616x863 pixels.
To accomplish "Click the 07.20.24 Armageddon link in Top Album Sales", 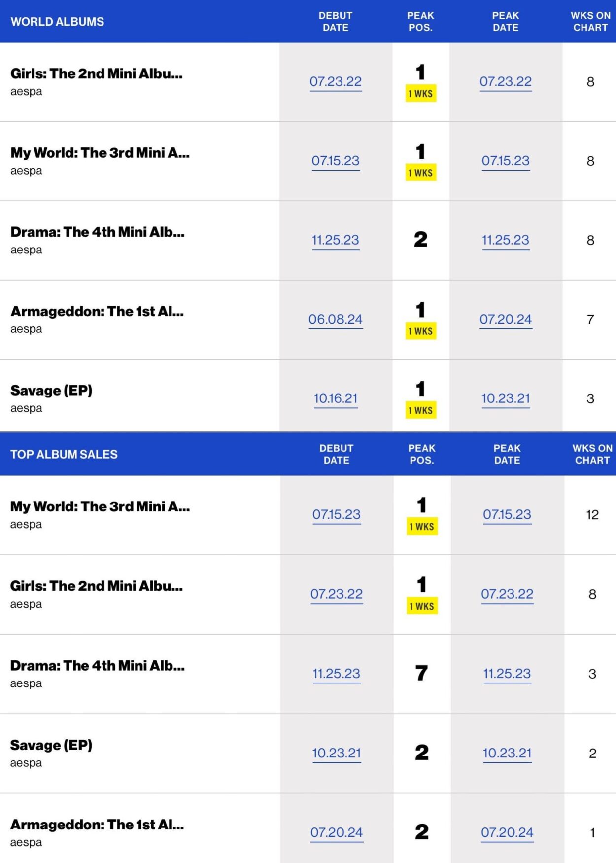I will click(x=336, y=832).
